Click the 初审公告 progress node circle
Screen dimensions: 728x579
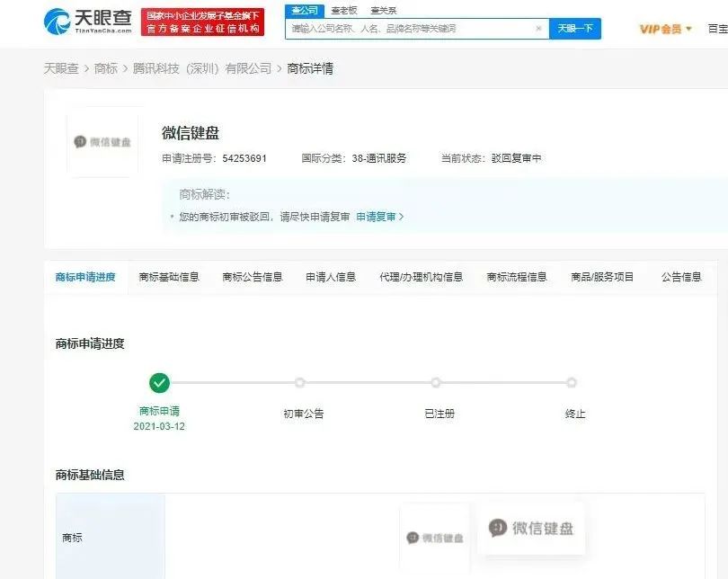[301, 381]
